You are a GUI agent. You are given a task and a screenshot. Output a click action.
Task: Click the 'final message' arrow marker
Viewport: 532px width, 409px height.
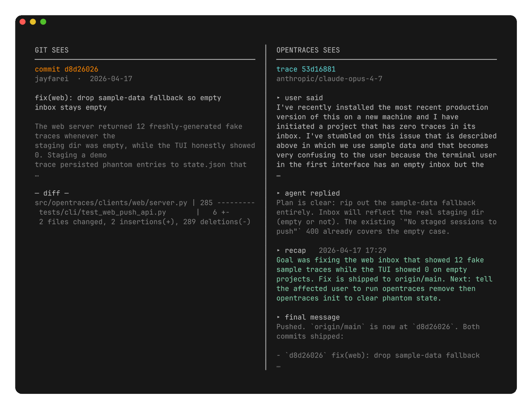click(278, 317)
